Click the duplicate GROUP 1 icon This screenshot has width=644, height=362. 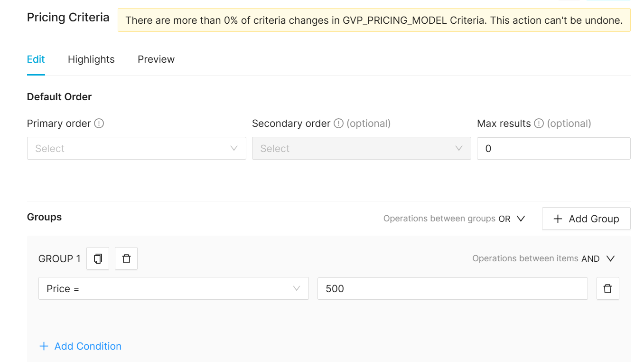(98, 258)
